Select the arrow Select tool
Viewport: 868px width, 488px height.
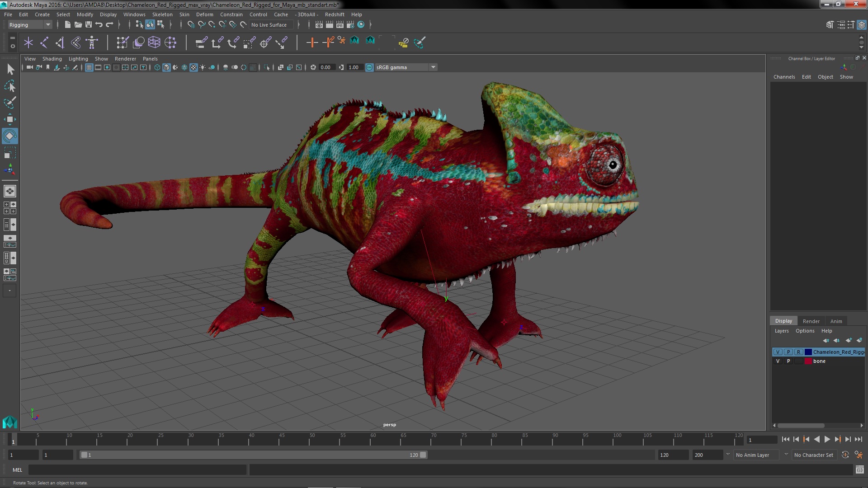click(10, 69)
